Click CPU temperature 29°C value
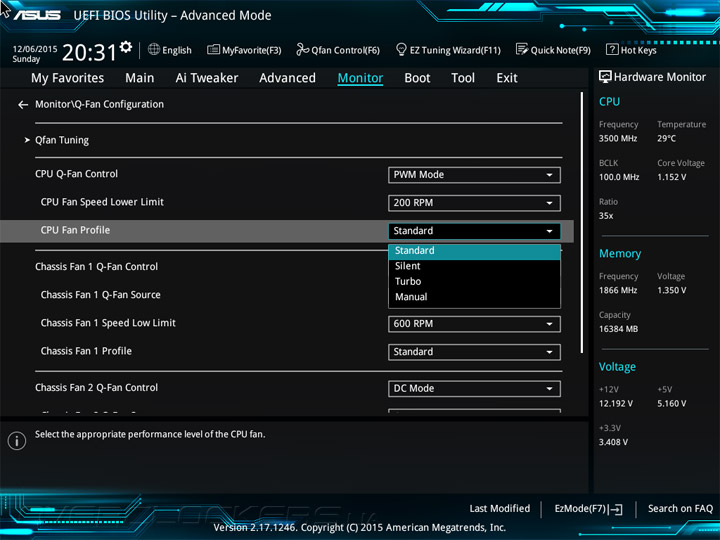The width and height of the screenshot is (720, 540). tap(666, 139)
